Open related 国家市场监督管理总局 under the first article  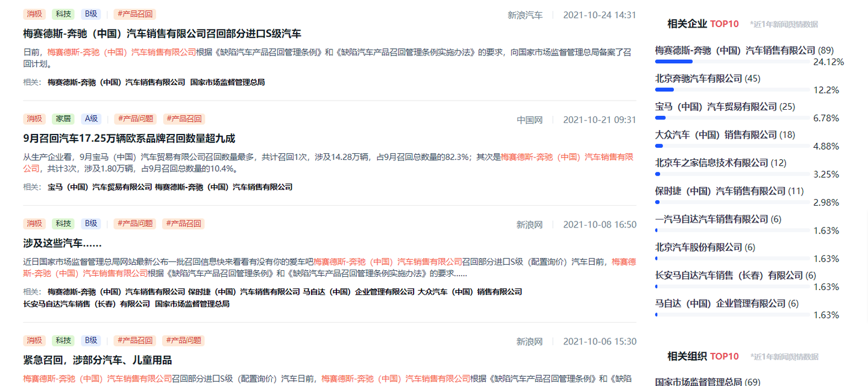tap(227, 82)
